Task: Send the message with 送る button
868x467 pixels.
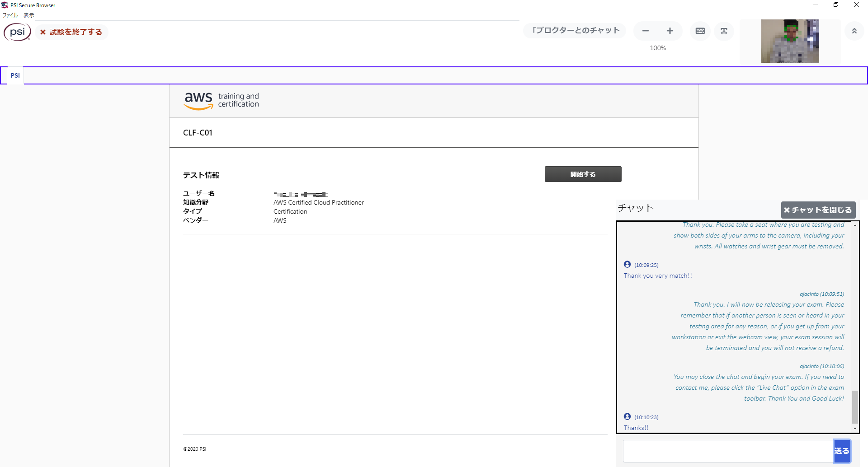Action: coord(842,451)
